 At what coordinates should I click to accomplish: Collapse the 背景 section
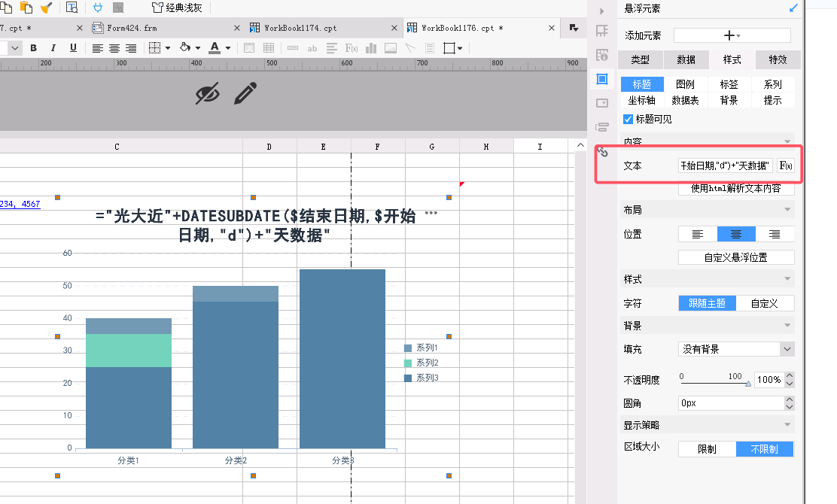787,325
